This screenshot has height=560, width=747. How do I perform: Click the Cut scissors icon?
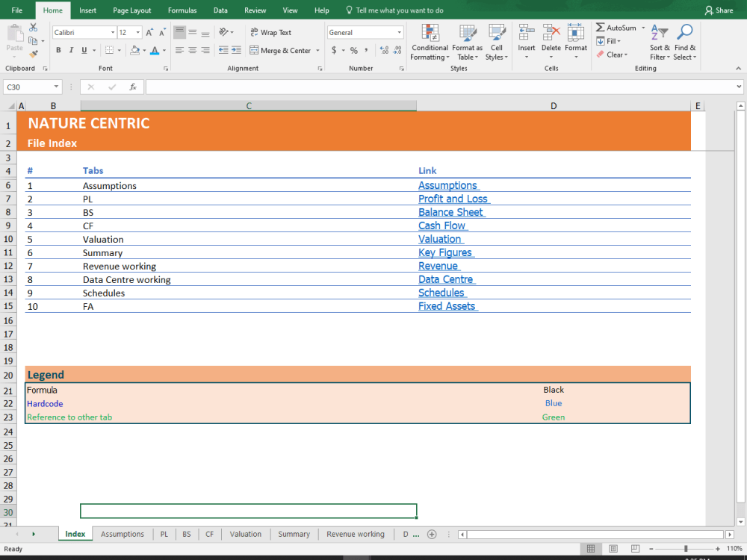[34, 28]
